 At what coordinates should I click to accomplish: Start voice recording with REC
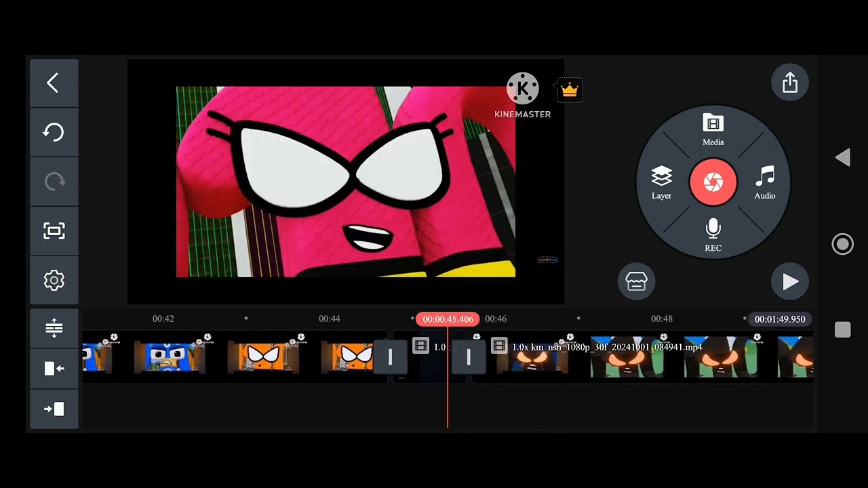coord(713,235)
